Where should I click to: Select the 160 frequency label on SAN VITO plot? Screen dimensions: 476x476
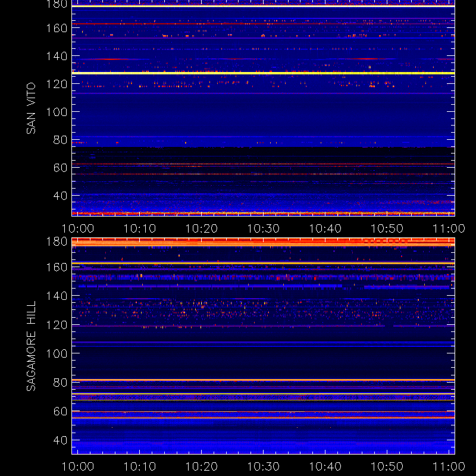point(57,28)
